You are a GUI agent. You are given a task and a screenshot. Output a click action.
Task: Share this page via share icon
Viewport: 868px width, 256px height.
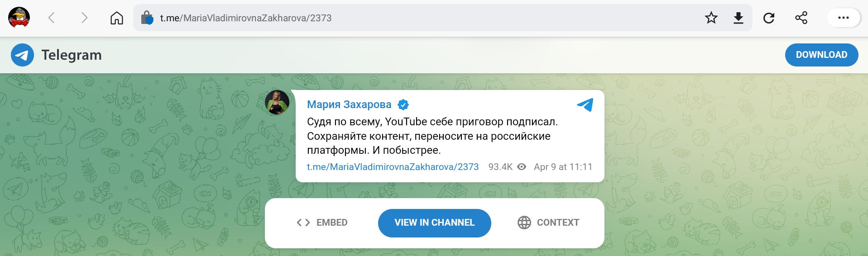coord(801,18)
